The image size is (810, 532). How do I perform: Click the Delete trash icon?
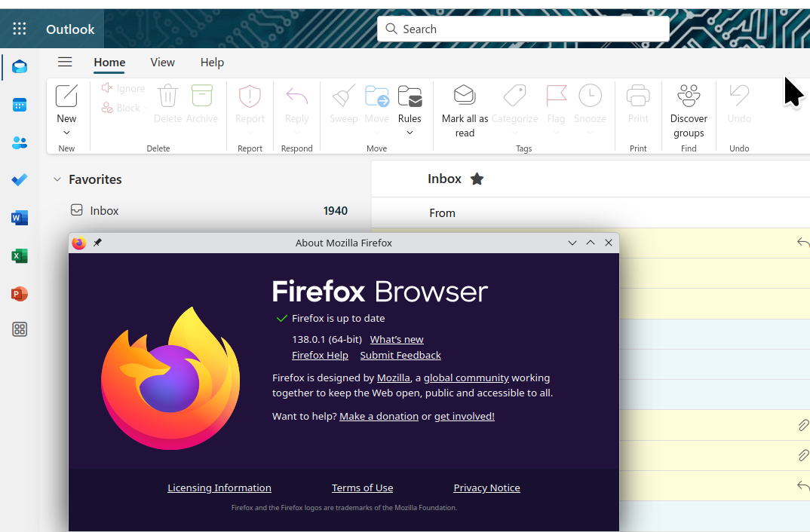[168, 96]
